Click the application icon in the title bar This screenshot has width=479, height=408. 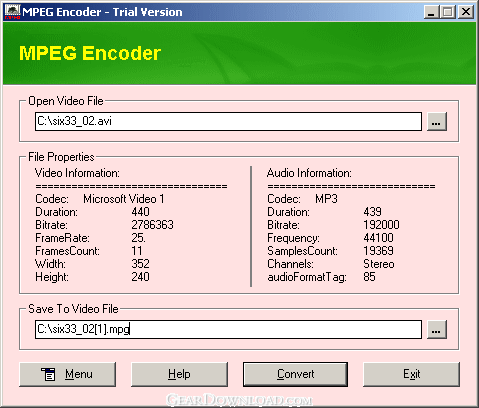point(13,12)
